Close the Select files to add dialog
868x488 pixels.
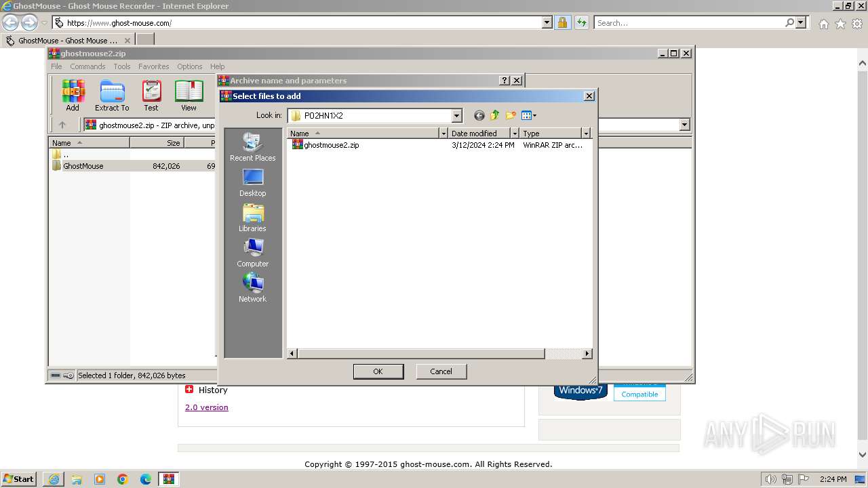click(589, 96)
